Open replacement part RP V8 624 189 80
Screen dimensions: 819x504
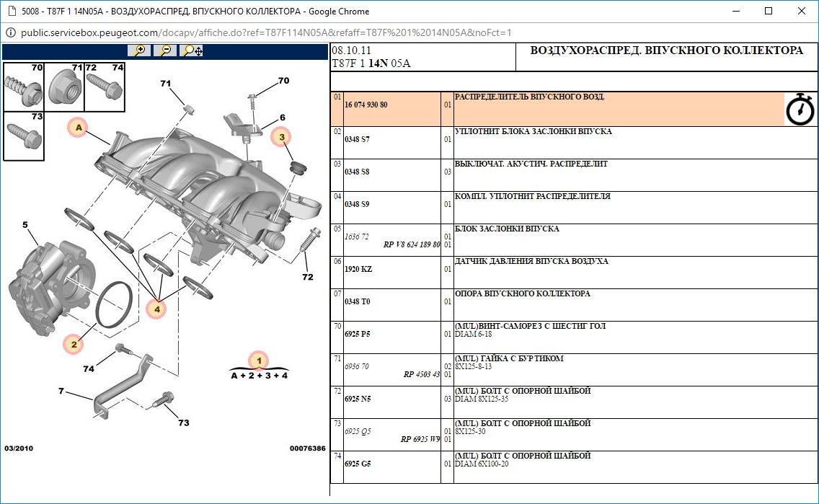coord(412,245)
